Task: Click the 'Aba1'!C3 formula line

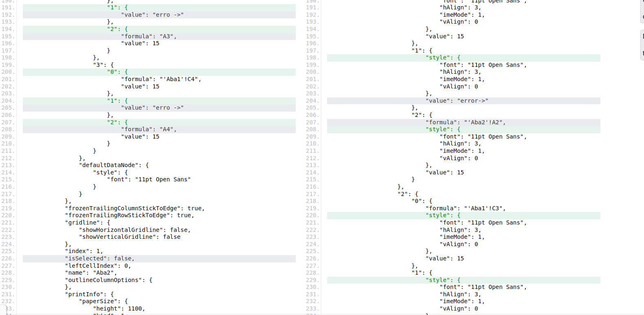Action: 466,208
